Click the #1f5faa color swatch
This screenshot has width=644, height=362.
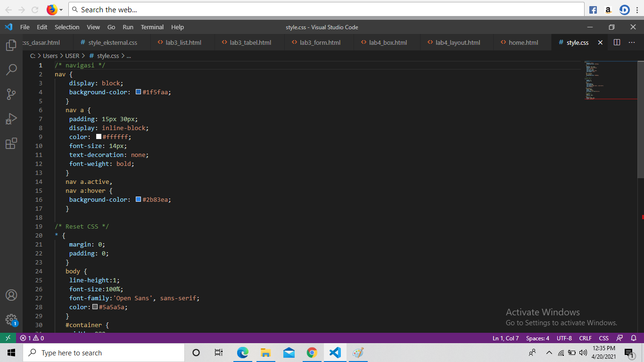click(x=138, y=91)
